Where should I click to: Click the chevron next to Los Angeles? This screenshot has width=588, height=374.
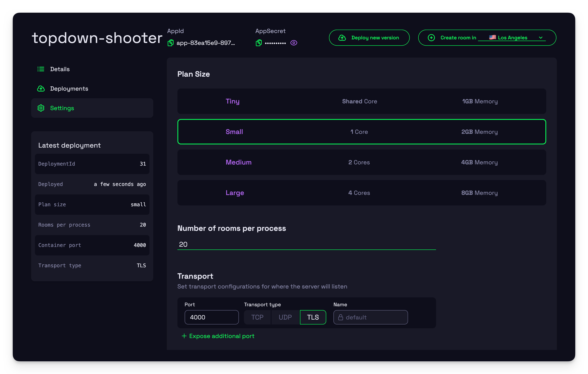(x=541, y=38)
